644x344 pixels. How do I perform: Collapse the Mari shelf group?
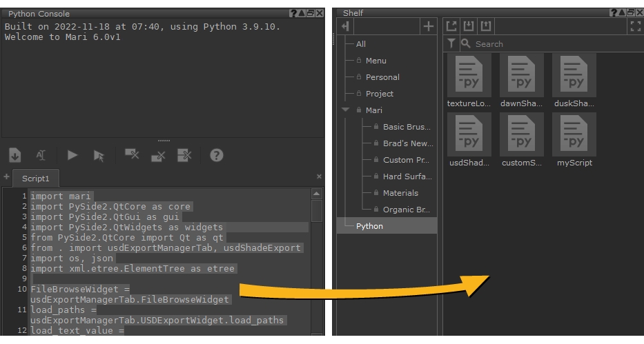[345, 110]
